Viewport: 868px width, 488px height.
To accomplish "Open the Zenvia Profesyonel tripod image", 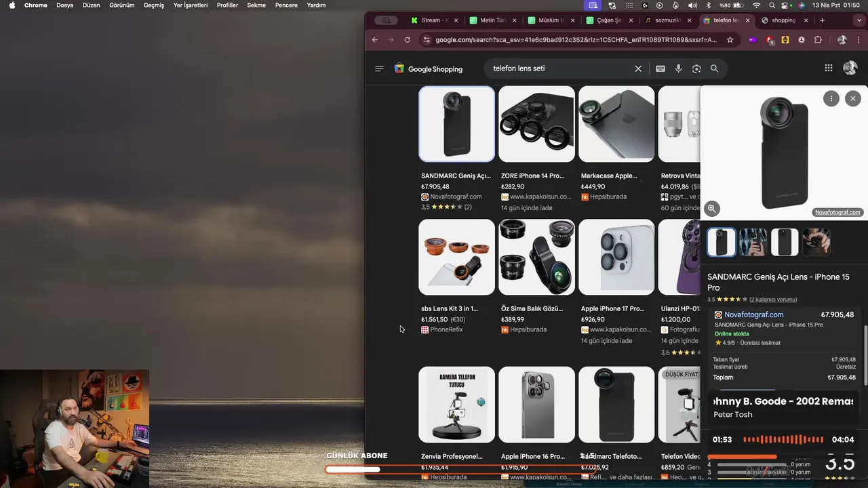I will click(457, 405).
